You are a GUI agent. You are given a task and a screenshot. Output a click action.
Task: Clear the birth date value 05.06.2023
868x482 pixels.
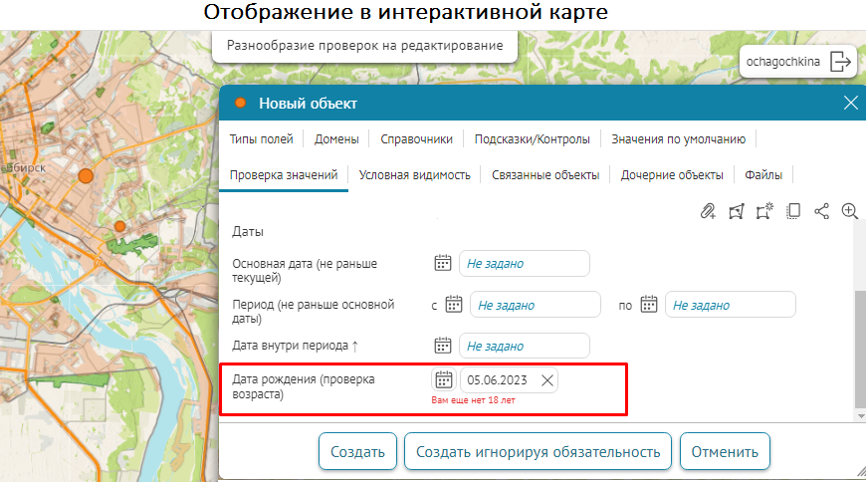pyautogui.click(x=546, y=380)
